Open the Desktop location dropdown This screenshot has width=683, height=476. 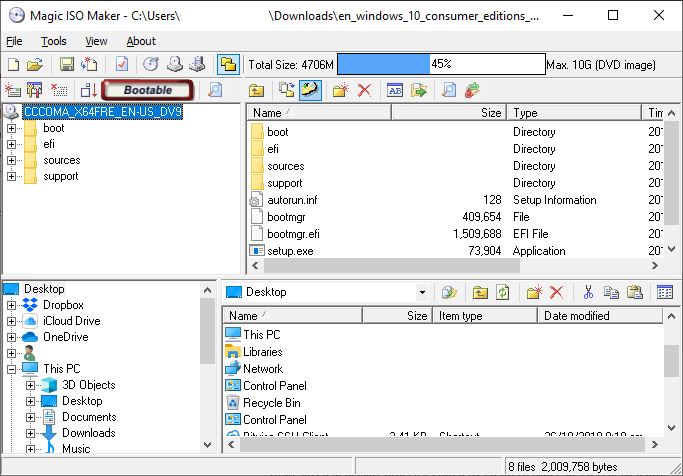422,292
